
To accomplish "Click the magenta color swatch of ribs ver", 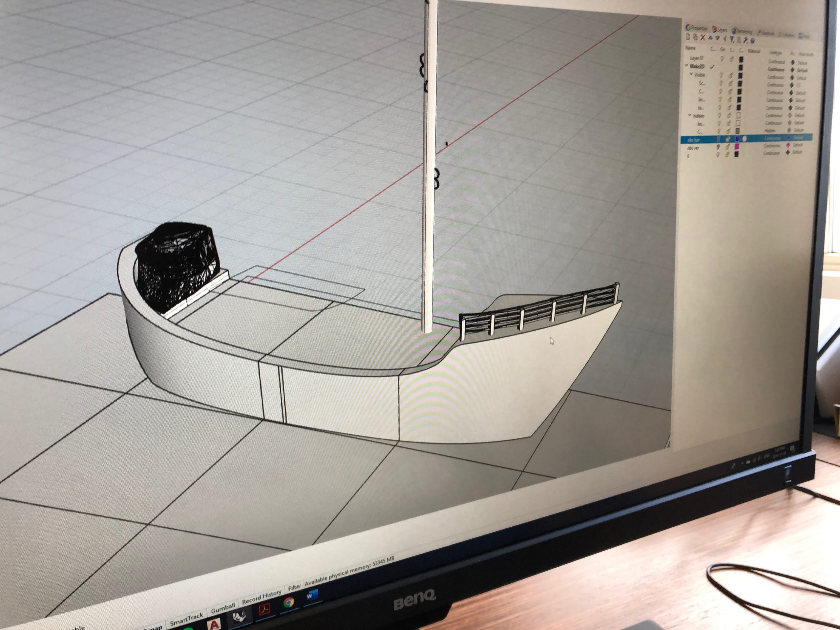I will coord(736,146).
